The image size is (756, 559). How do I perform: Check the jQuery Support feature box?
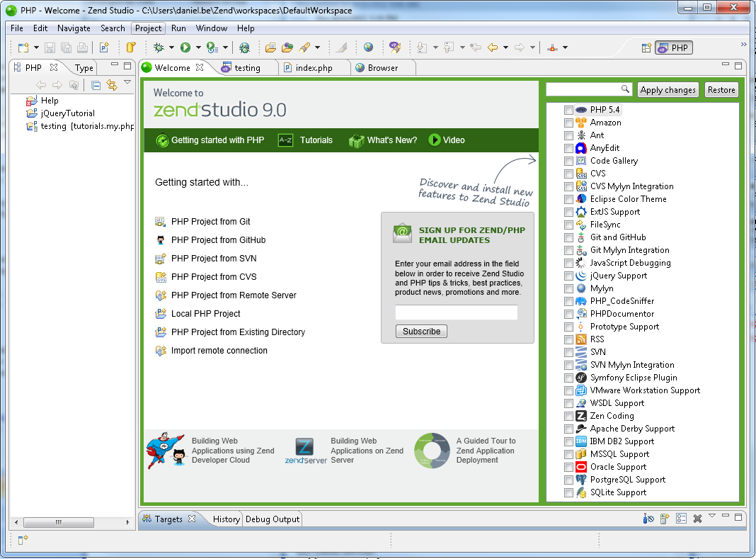pos(568,276)
